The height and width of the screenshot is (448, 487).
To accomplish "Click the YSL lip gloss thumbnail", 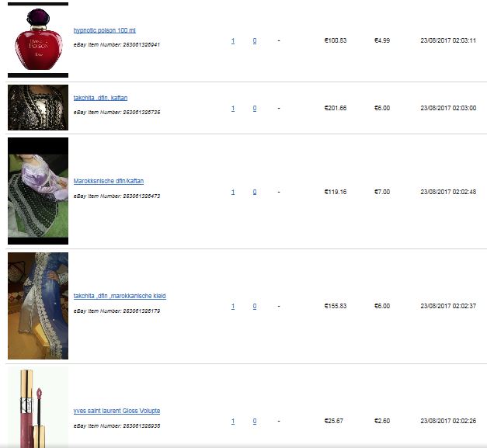I will click(x=38, y=408).
